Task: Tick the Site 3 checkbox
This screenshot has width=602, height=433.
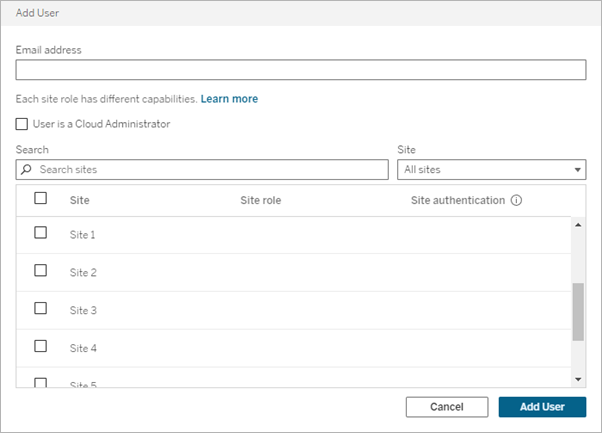Action: click(41, 309)
